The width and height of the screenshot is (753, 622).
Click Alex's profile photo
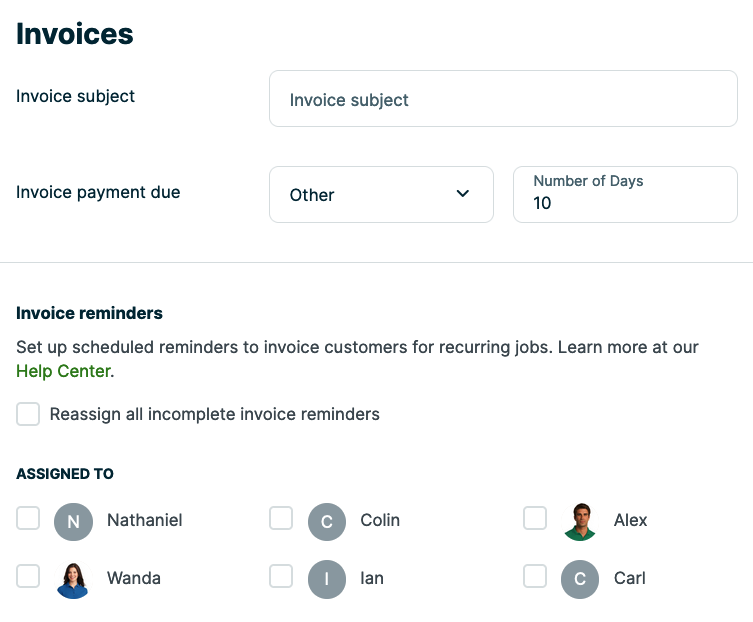580,521
